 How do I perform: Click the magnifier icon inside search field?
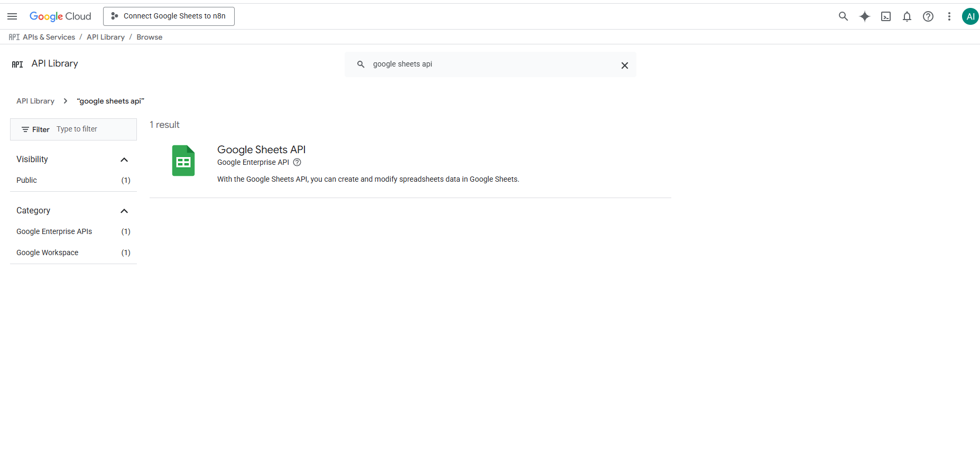pos(360,64)
